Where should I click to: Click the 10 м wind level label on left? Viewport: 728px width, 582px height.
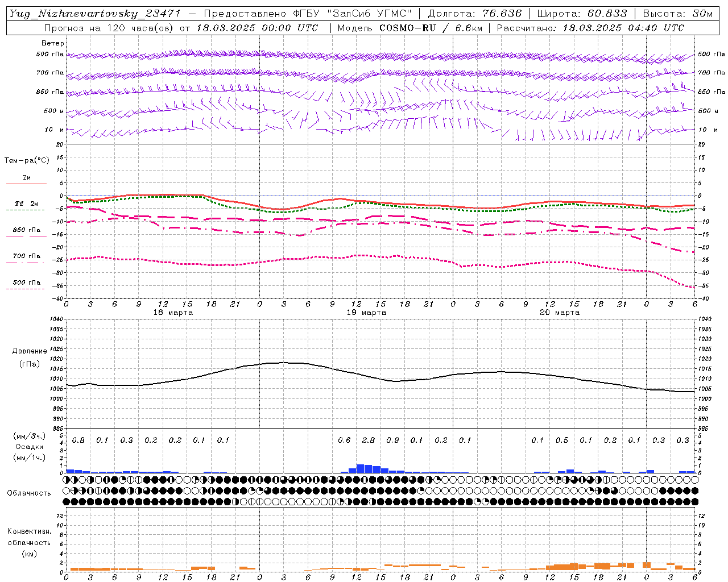(x=55, y=130)
